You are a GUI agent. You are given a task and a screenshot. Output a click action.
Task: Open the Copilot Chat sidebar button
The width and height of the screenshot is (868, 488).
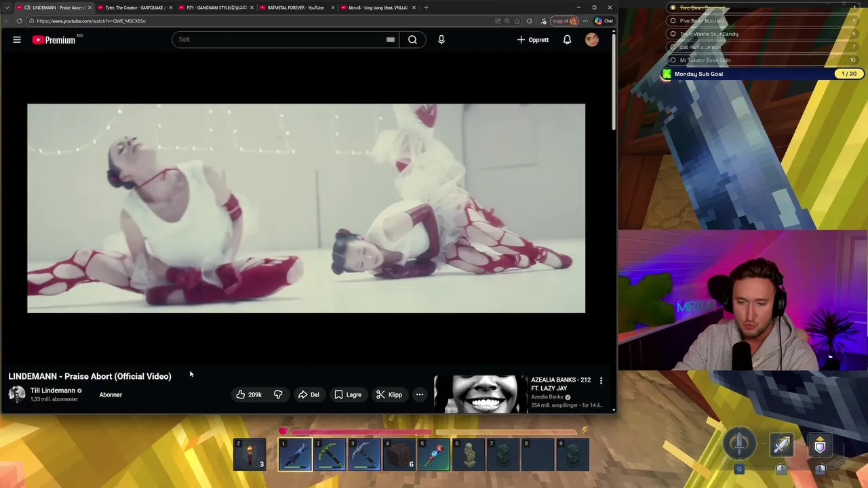[x=604, y=21]
